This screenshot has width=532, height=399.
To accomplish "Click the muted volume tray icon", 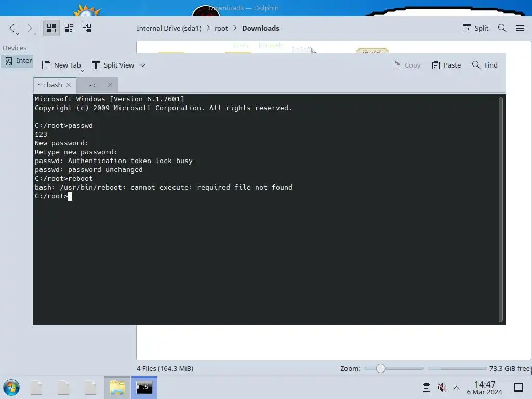I will 442,388.
